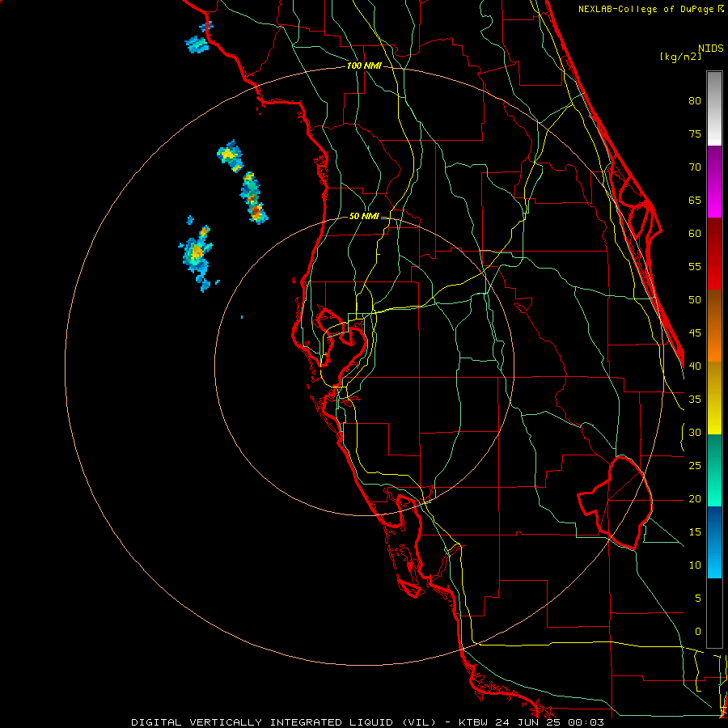Click the legend value 40
728x728 pixels.
click(x=695, y=366)
